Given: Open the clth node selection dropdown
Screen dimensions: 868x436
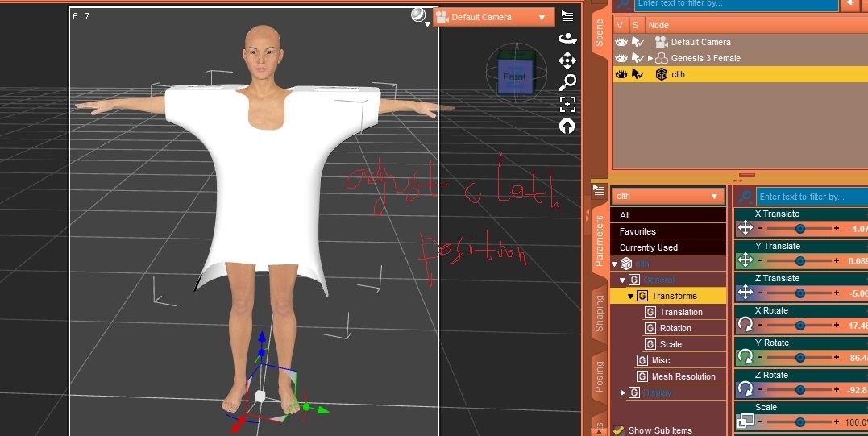Looking at the screenshot, I should tap(668, 196).
